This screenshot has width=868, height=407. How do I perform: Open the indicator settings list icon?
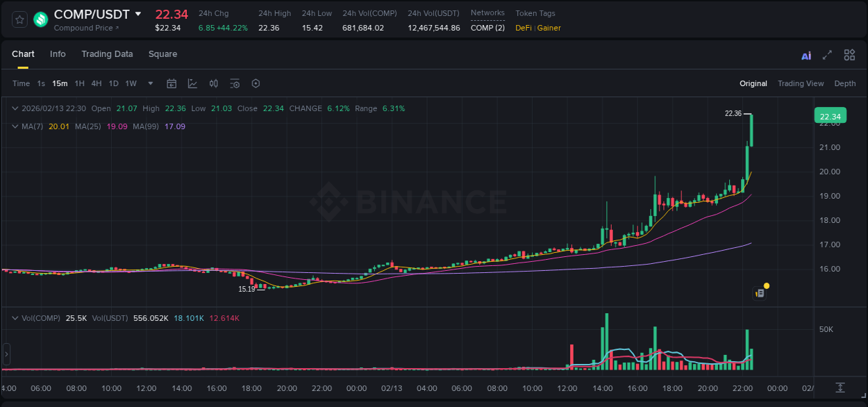235,83
